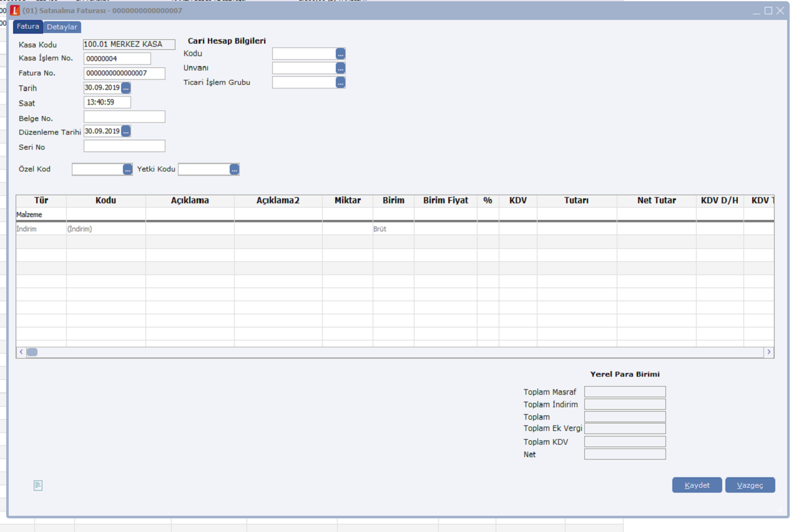Select the Fatura tab
Screen dimensions: 799x532
point(28,26)
